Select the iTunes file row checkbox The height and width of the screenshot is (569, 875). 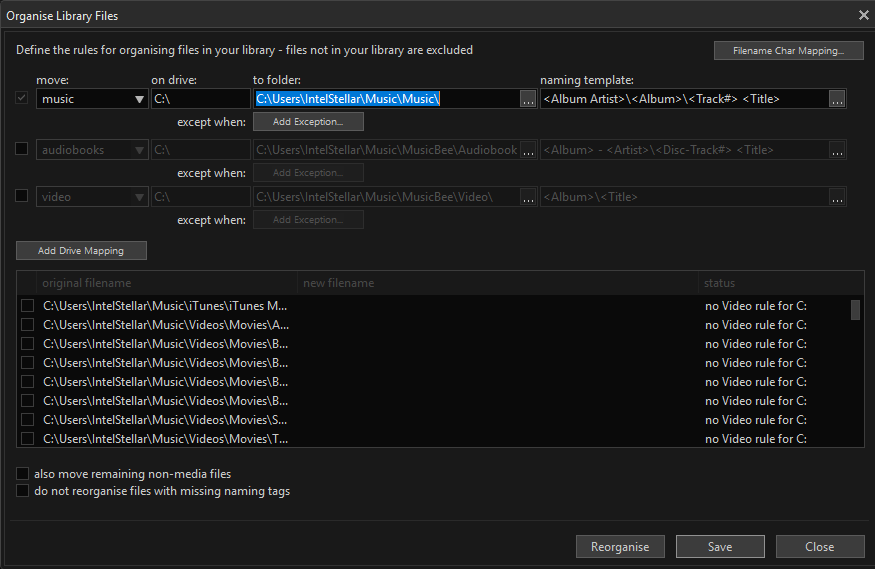[x=27, y=306]
